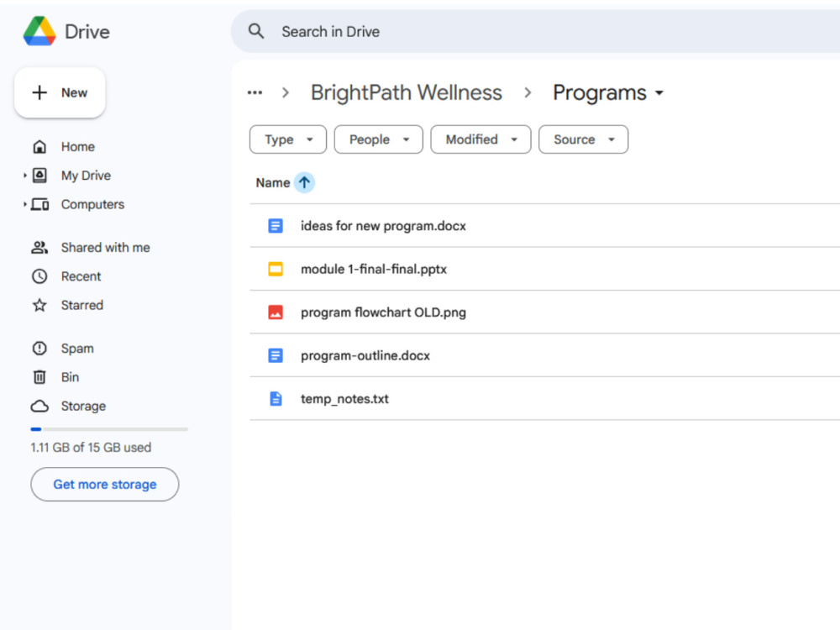Open the Starred section
Screen dimensions: 840x630
82,306
